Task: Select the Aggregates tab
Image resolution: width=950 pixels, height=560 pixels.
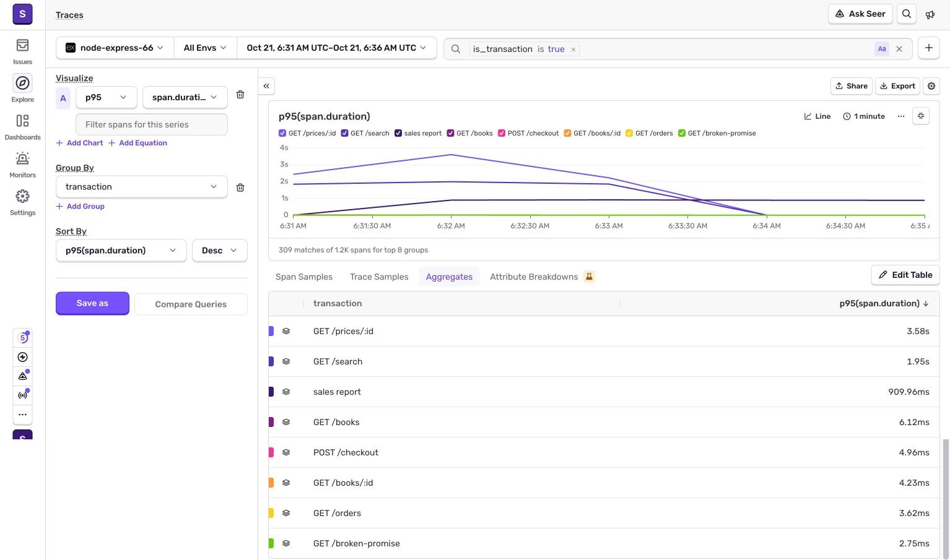Action: pyautogui.click(x=449, y=277)
